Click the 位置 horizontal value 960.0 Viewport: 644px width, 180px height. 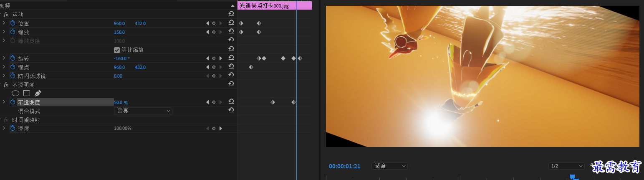tap(119, 23)
